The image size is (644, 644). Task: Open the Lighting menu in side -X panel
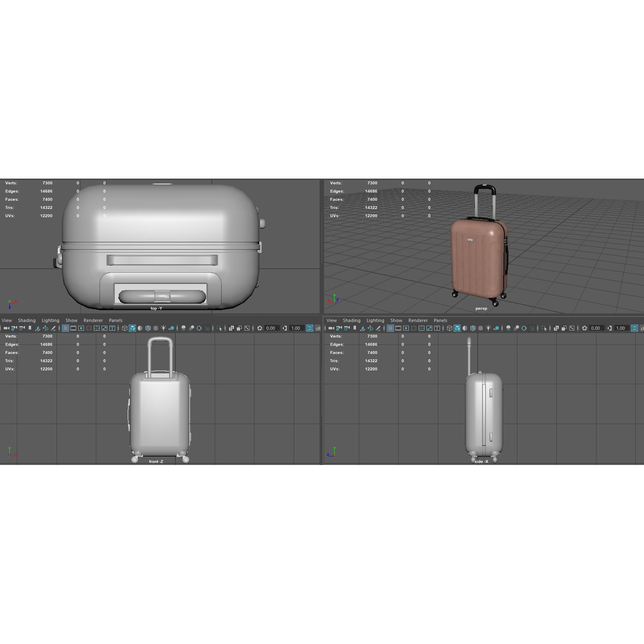375,320
